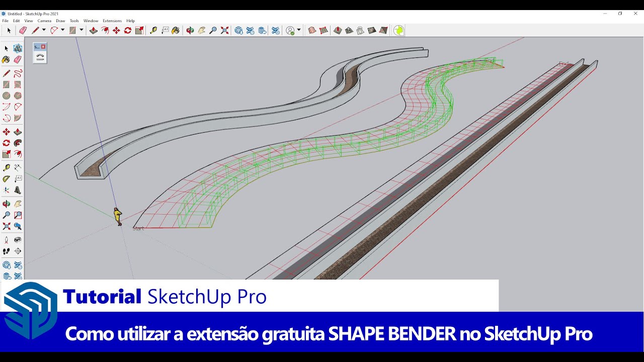The image size is (644, 362).
Task: Click the yellow scale figure in viewport
Action: coord(117,217)
